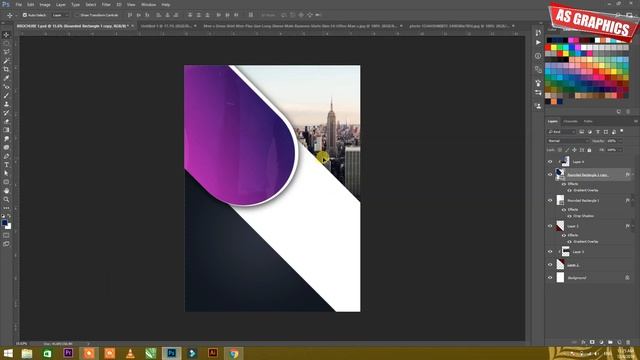This screenshot has height=360, width=640.
Task: Select the Rectangle shape tool
Action: tap(6, 182)
